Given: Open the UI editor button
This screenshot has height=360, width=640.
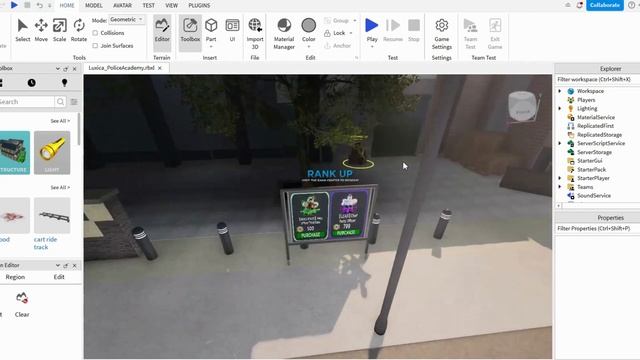Looking at the screenshot, I should tap(232, 30).
